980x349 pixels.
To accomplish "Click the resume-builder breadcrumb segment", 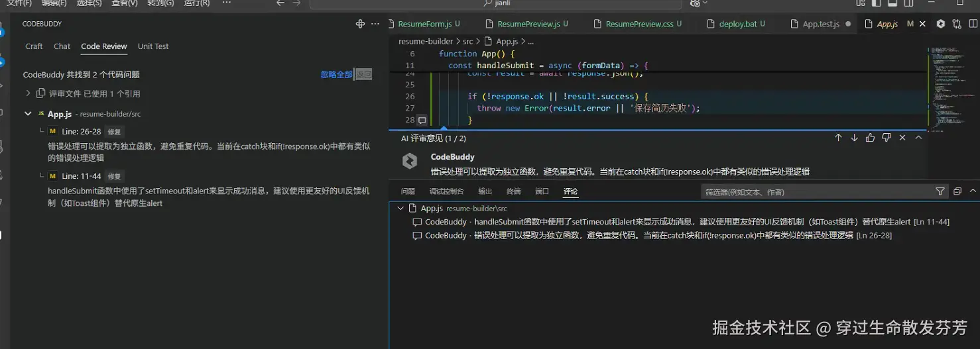I will (x=426, y=41).
